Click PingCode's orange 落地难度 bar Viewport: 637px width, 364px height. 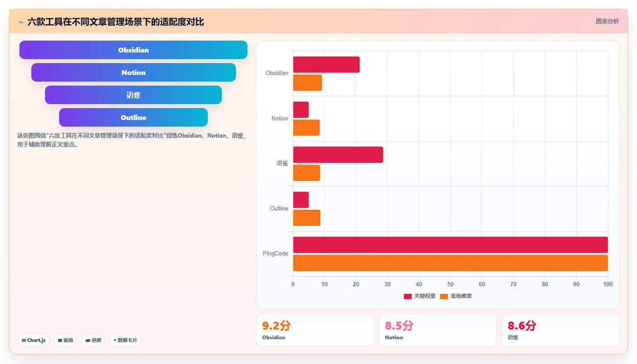[x=450, y=263]
